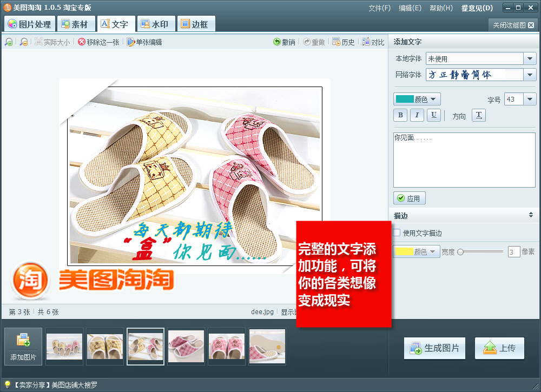This screenshot has height=392, width=541.
Task: Click the yellow stroke color swatch
Action: 404,251
